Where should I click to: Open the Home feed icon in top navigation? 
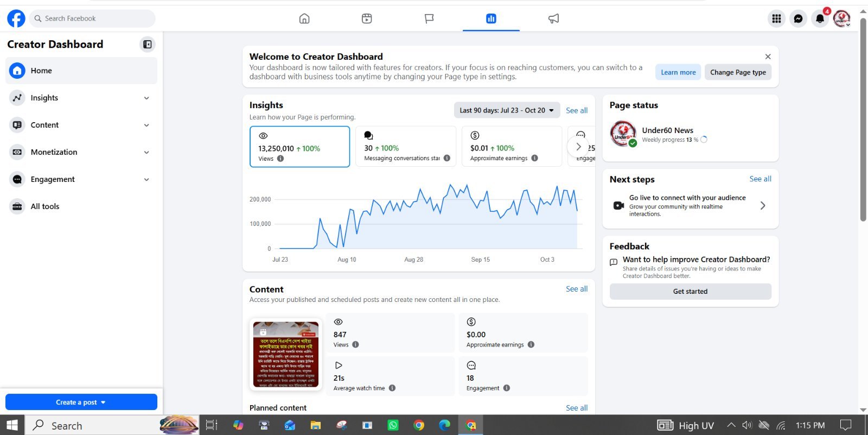pos(304,18)
